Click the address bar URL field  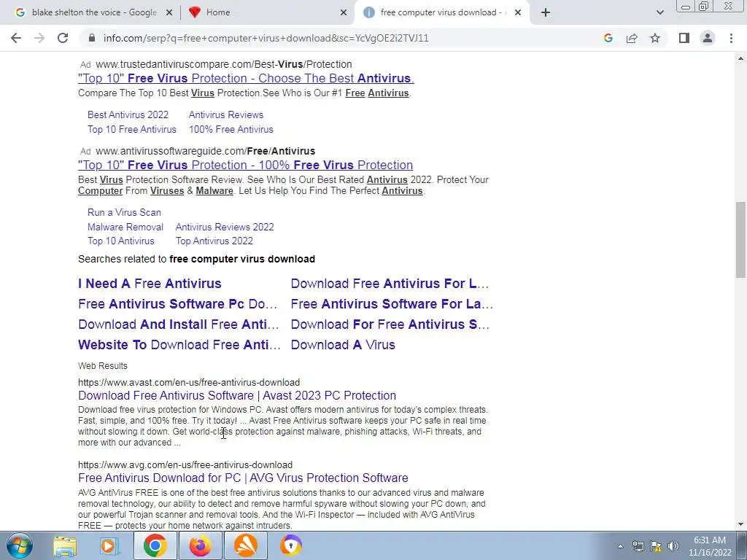point(266,38)
